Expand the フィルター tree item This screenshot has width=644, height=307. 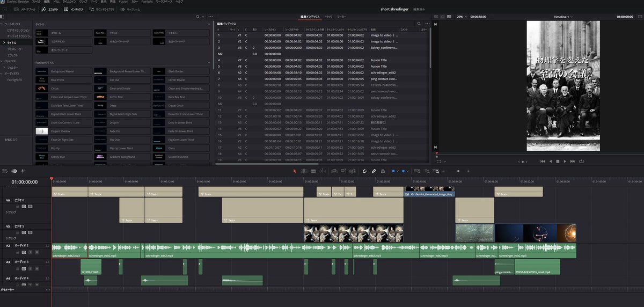pos(4,67)
